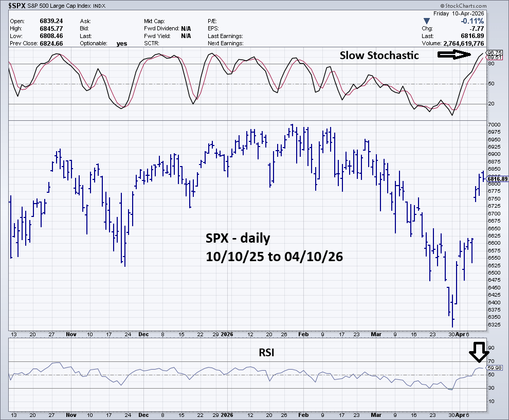Click the 96.75 stochastic value tag
509x420 pixels.
[x=494, y=53]
